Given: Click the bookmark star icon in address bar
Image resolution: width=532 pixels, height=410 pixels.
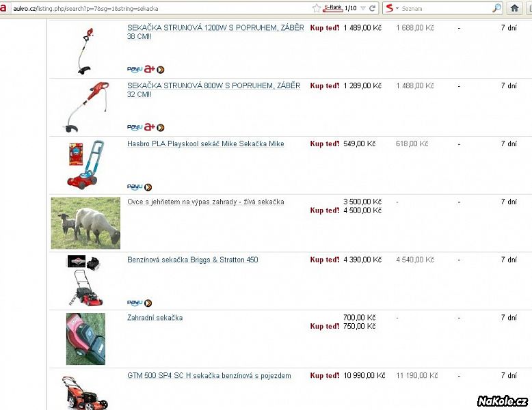Looking at the screenshot, I should (316, 8).
